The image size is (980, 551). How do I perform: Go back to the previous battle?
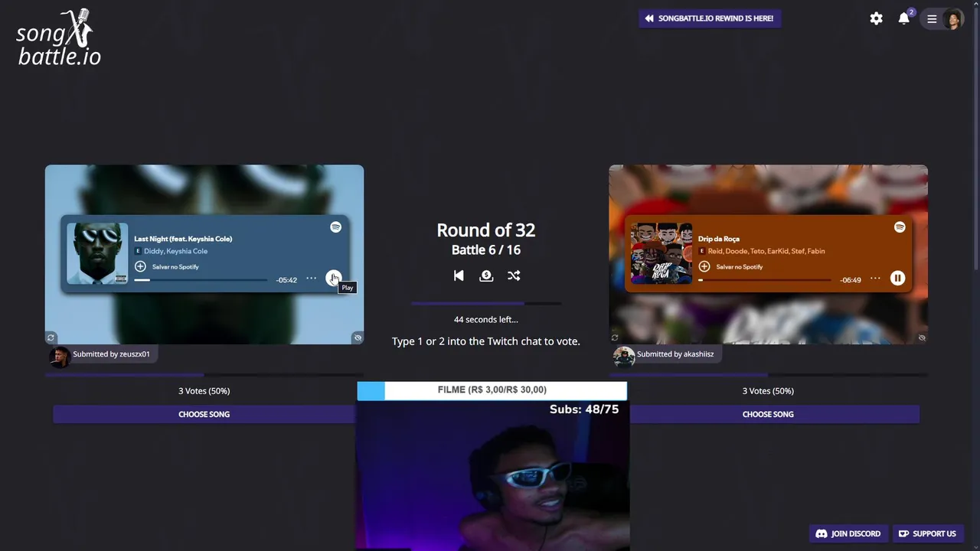pyautogui.click(x=459, y=275)
